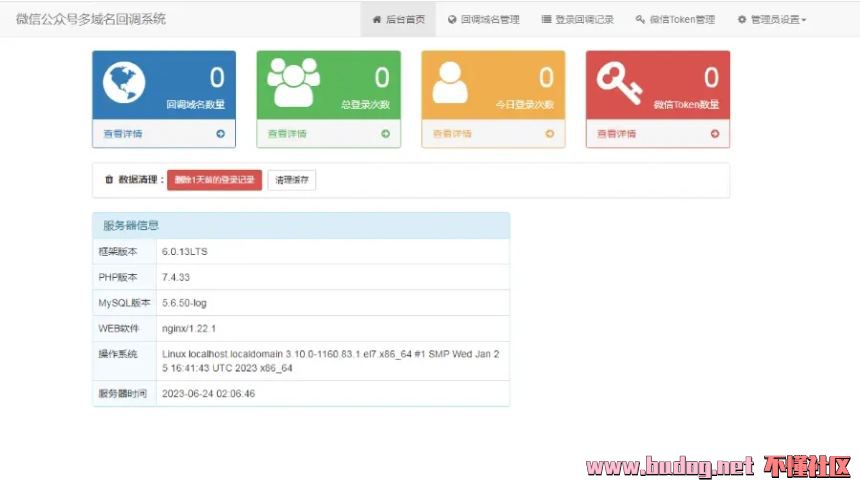Open 登录回调记录 menu item
The height and width of the screenshot is (487, 860).
click(x=578, y=19)
